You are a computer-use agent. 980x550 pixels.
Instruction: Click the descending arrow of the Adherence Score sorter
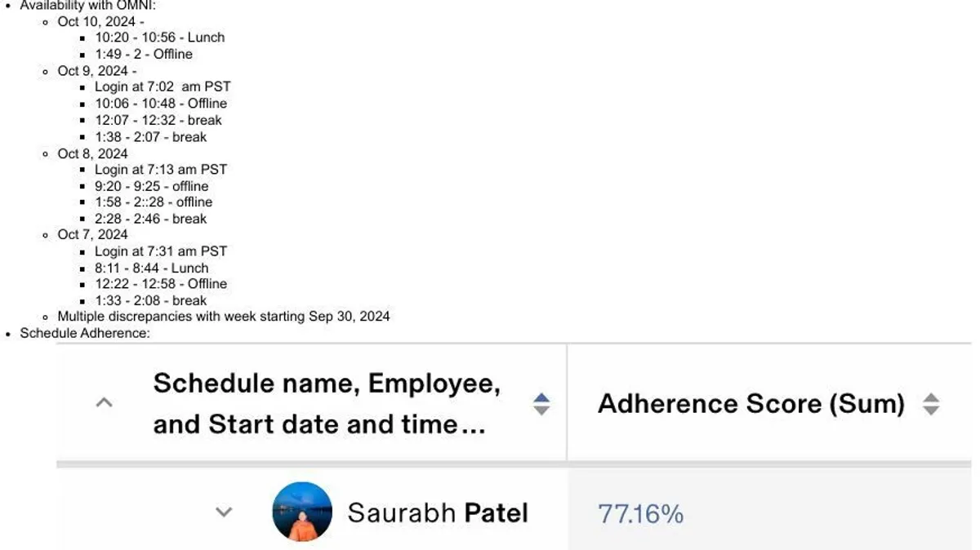click(931, 409)
